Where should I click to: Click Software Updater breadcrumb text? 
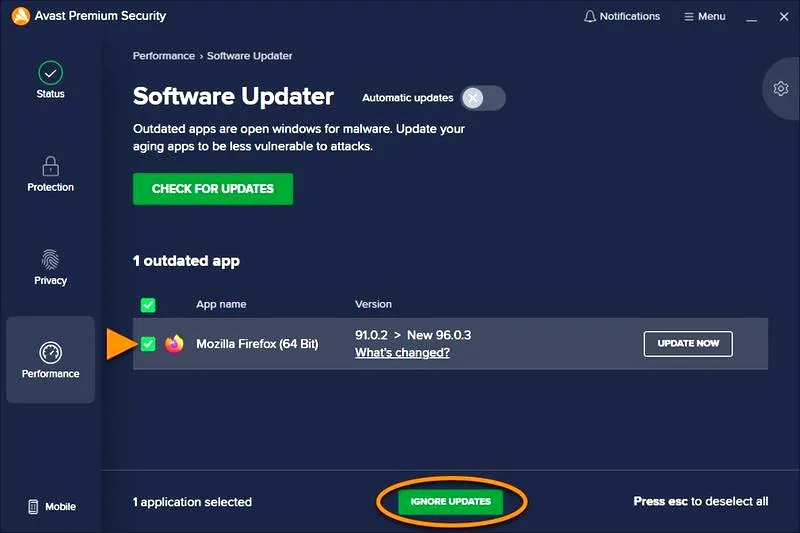pyautogui.click(x=249, y=56)
